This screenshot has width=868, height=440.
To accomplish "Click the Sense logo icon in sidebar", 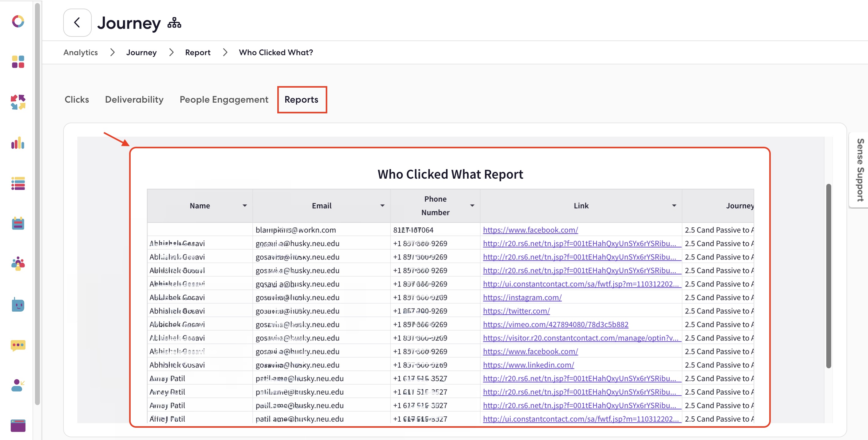I will click(18, 21).
